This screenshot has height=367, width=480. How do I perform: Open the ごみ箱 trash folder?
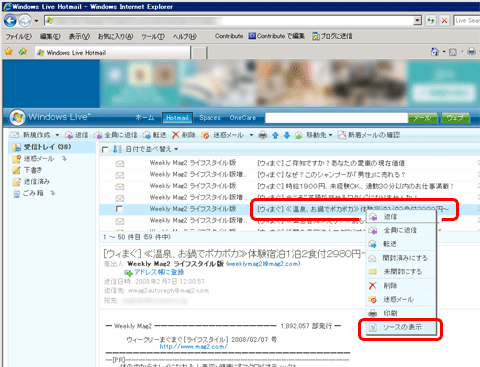pos(29,193)
